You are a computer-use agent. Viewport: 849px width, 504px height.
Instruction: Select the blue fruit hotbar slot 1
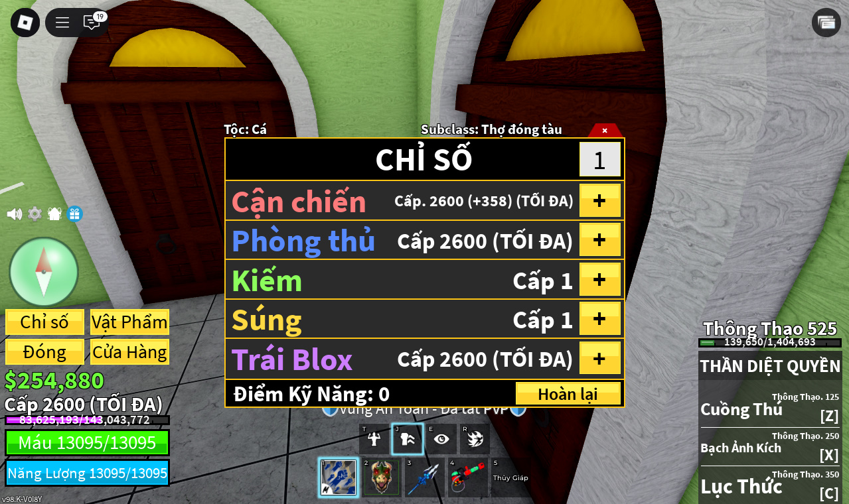339,477
